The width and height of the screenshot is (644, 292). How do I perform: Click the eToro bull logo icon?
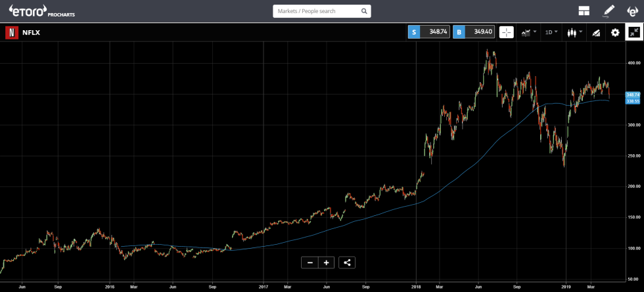632,11
